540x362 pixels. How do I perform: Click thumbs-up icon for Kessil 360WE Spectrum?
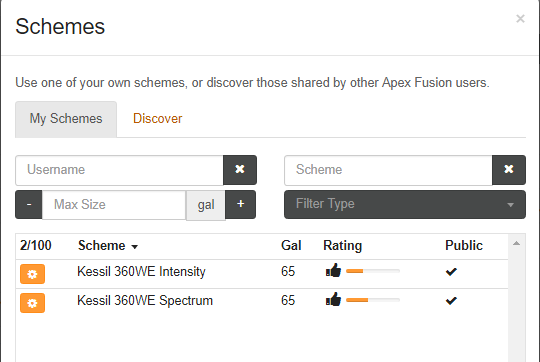tap(333, 299)
